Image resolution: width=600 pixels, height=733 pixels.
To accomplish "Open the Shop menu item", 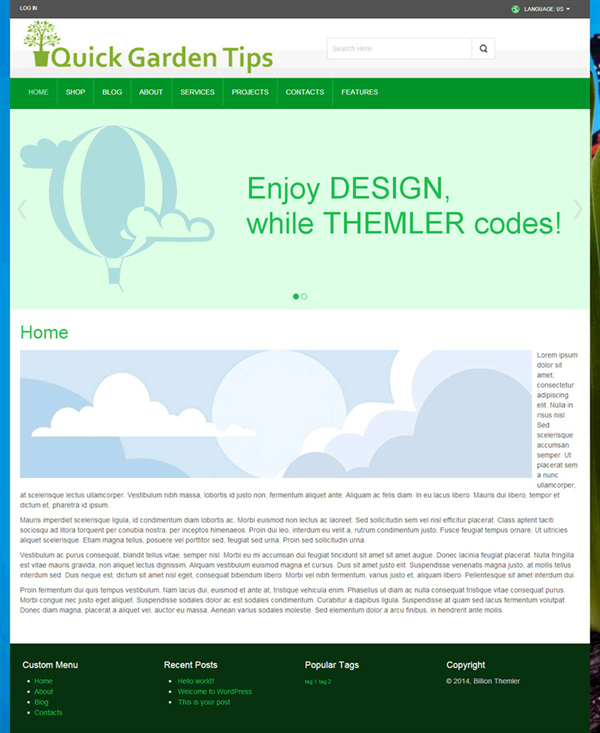I will [x=75, y=92].
